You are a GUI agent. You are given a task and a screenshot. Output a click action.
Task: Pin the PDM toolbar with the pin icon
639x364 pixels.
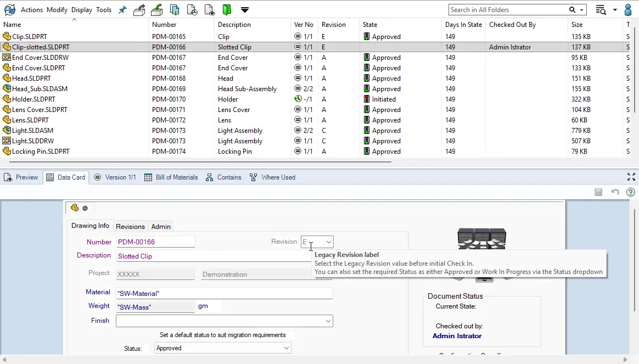pyautogui.click(x=122, y=9)
